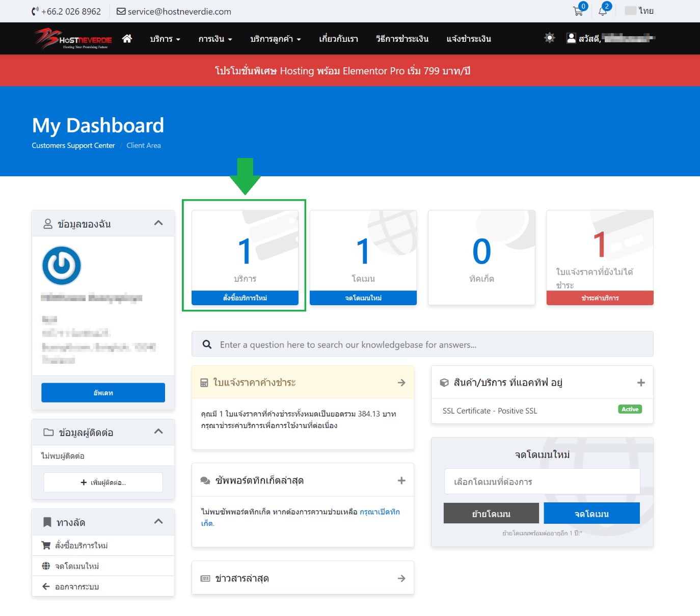700x616 pixels.
Task: Collapse the ข้อมูลของฉัน panel
Action: (158, 223)
